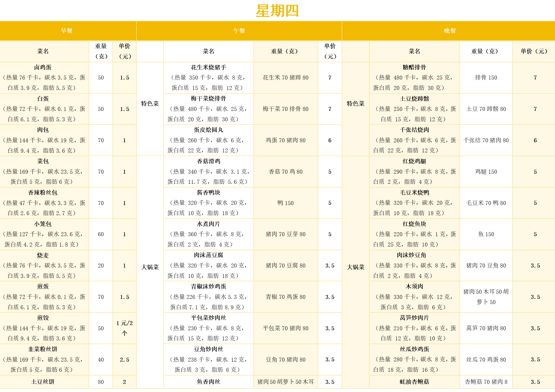Click the 梅干菜 70 排骨 80 weight cell
Image resolution: width=555 pixels, height=392 pixels.
coord(286,109)
